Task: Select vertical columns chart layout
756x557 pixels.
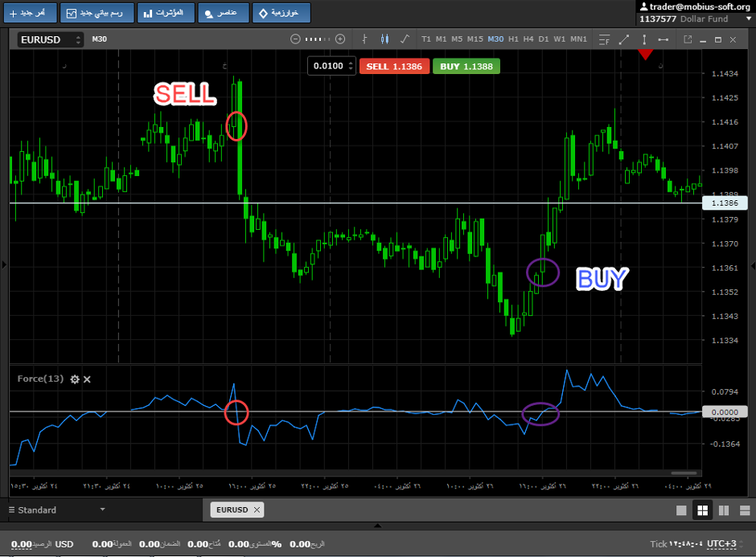Action: [x=724, y=510]
